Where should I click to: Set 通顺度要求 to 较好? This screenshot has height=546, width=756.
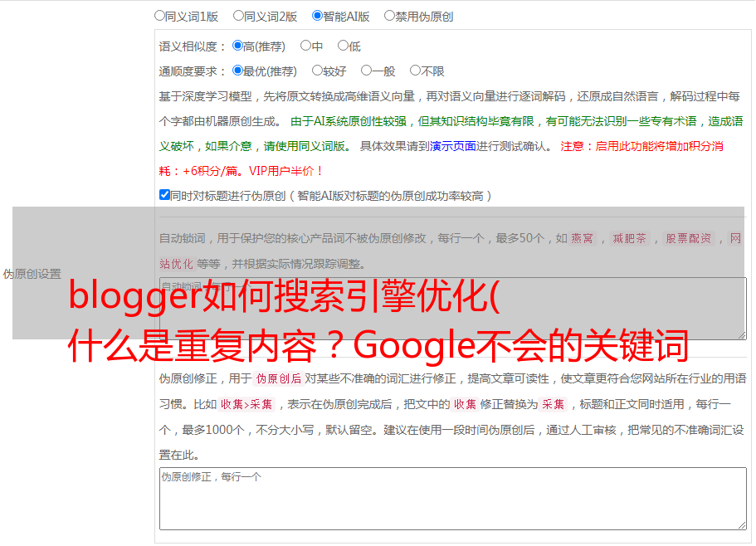[x=317, y=71]
